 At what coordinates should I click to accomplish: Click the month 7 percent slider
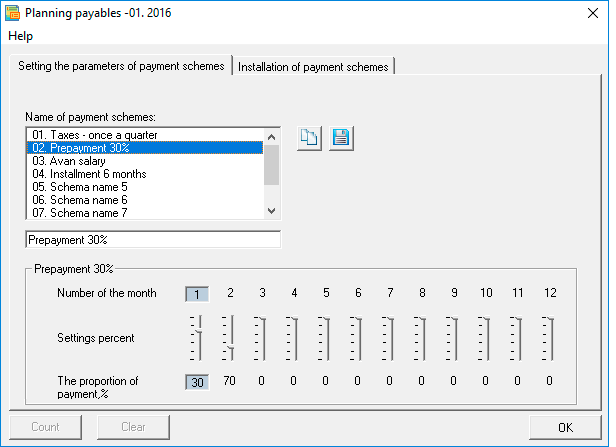click(x=389, y=338)
